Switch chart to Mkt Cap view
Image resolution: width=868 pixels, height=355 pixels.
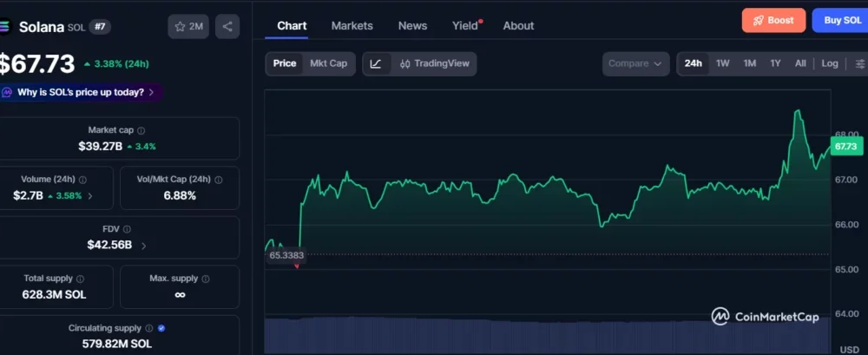click(328, 63)
